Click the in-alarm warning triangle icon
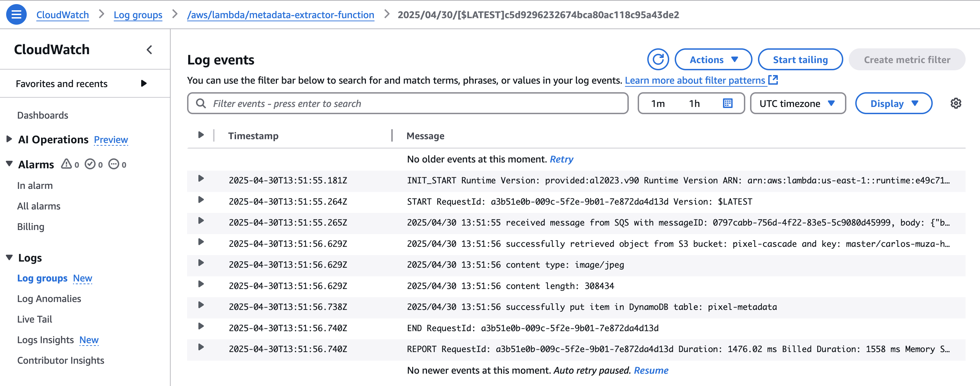This screenshot has height=386, width=980. pos(66,164)
